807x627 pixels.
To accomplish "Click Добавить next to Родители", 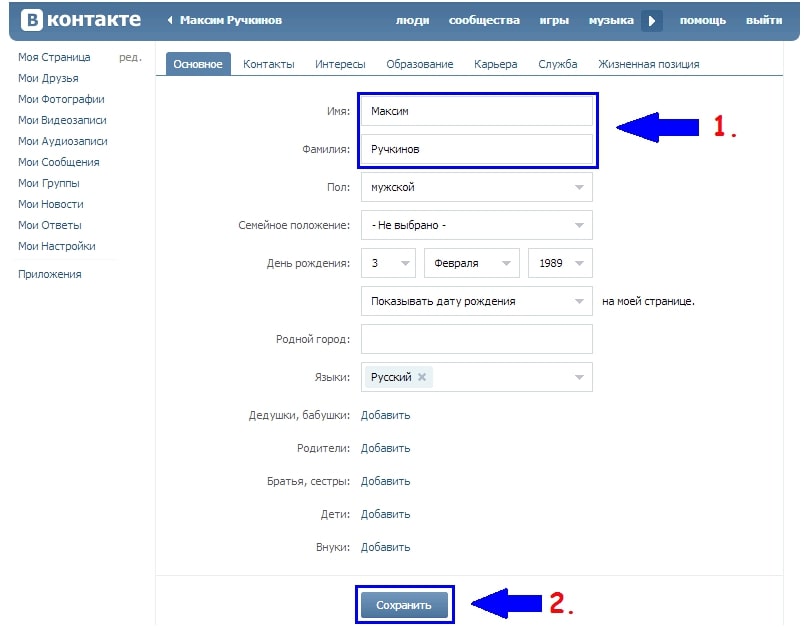I will click(x=385, y=448).
